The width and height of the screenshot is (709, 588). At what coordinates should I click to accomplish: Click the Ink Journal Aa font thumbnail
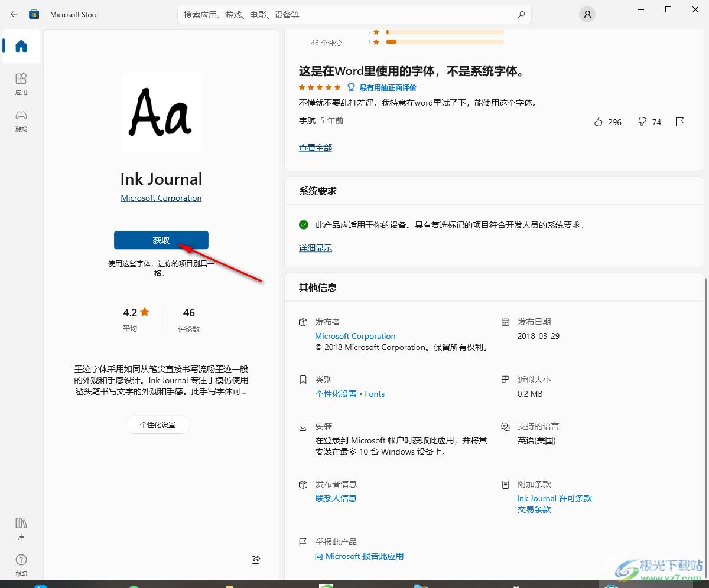click(x=161, y=112)
